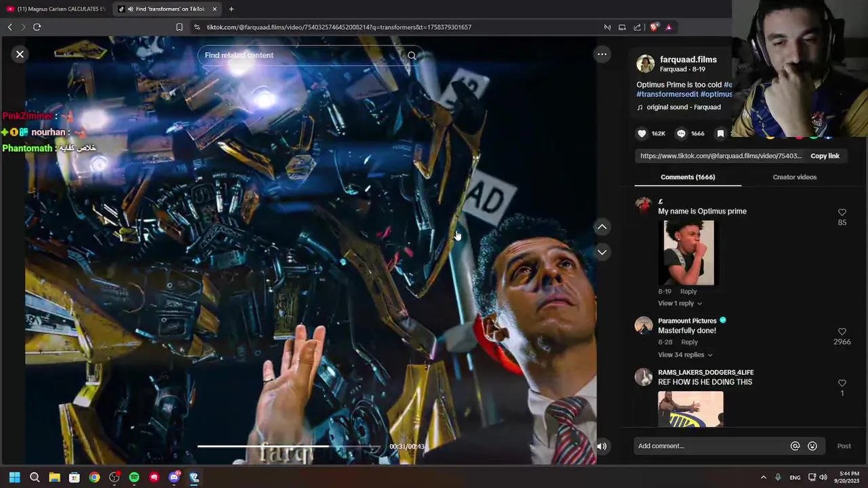868x488 pixels.
Task: Open Spotify from taskbar
Action: pos(134,477)
